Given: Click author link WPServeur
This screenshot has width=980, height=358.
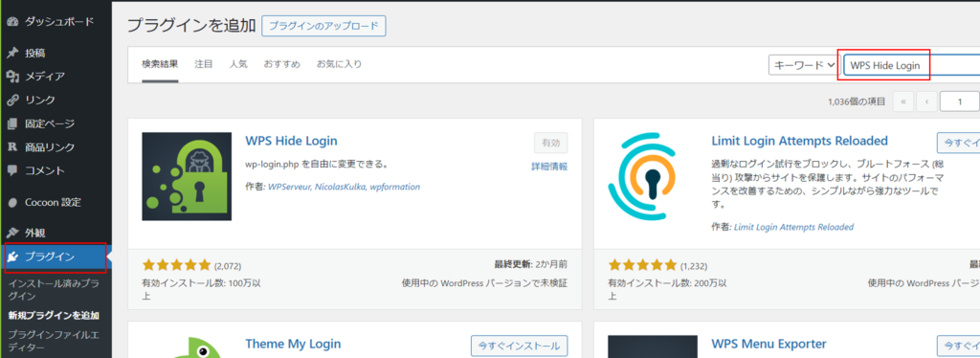Looking at the screenshot, I should (x=289, y=187).
